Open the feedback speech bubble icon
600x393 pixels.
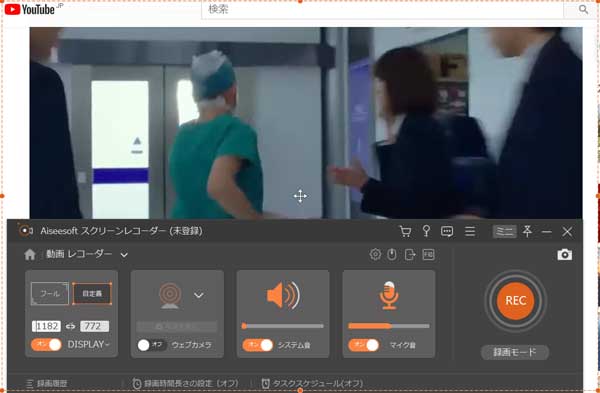[447, 231]
